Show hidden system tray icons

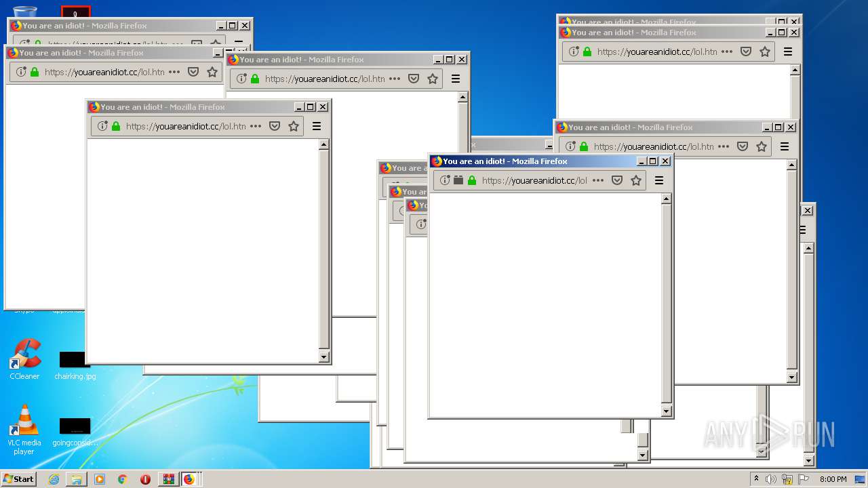pyautogui.click(x=756, y=479)
